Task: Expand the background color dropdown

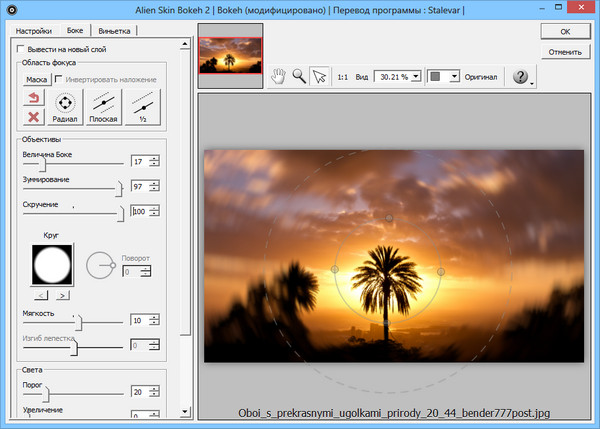Action: pos(455,76)
